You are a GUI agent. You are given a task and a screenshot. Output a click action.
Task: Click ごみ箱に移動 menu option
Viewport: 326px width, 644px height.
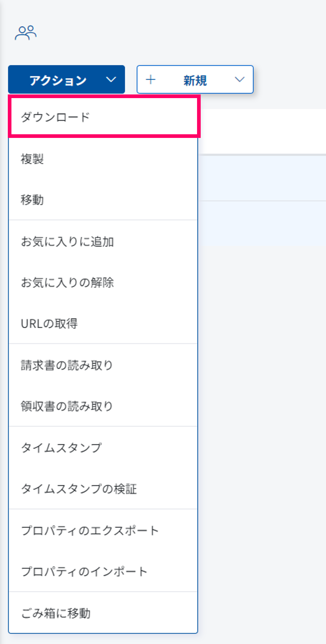[x=56, y=613]
